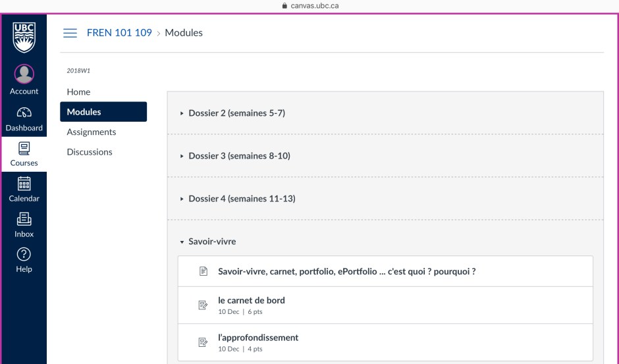Open the Inbox icon
619x364 pixels.
click(x=24, y=219)
